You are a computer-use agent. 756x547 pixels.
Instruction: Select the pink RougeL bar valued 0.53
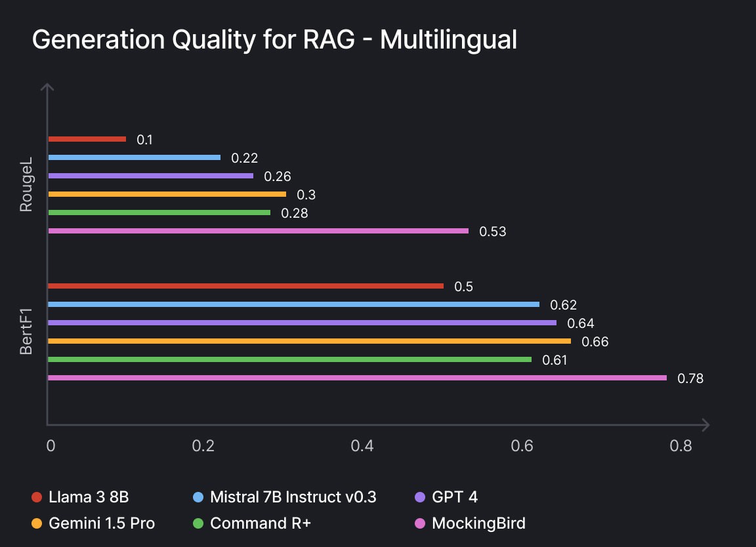pyautogui.click(x=259, y=231)
